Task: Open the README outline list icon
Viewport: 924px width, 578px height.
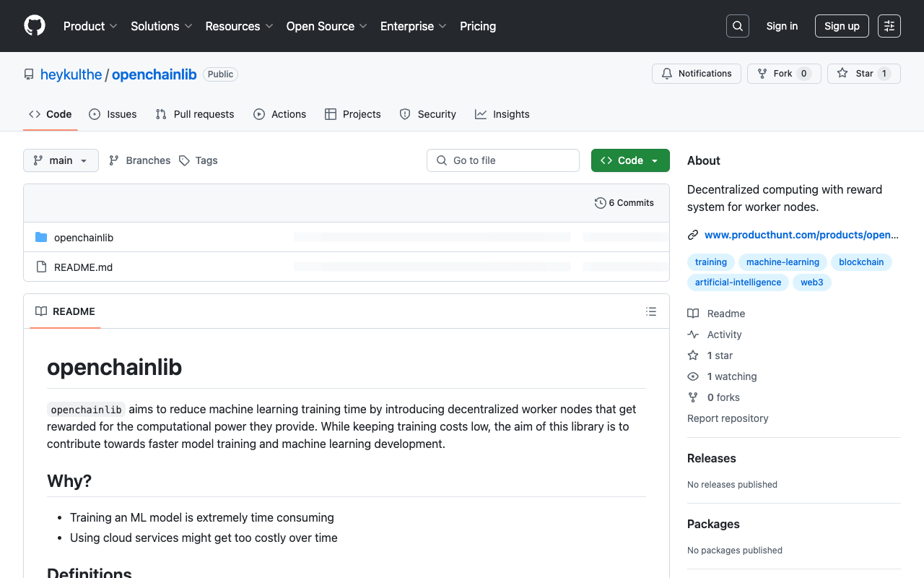Action: pos(651,311)
